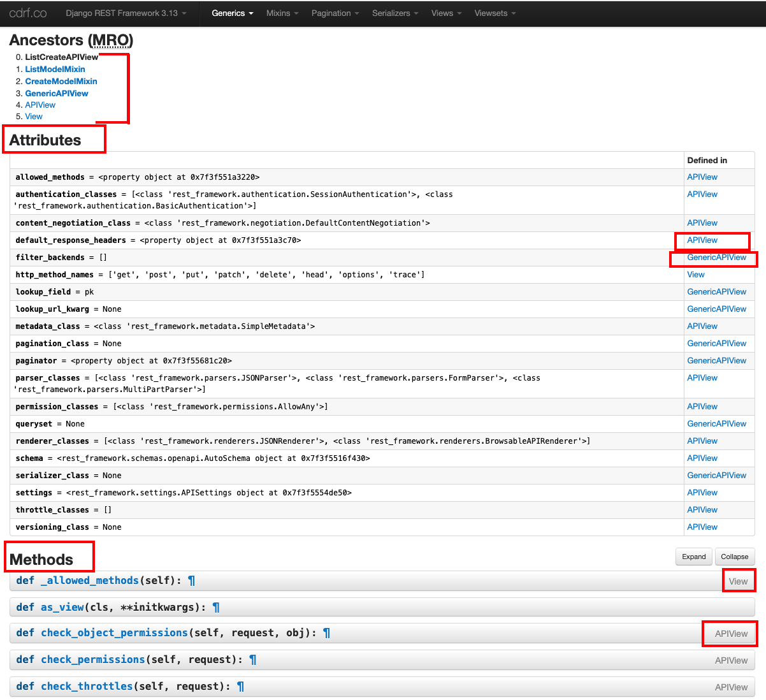
Task: Click the ¶ permalink beside _allowed_methods
Action: [x=191, y=580]
